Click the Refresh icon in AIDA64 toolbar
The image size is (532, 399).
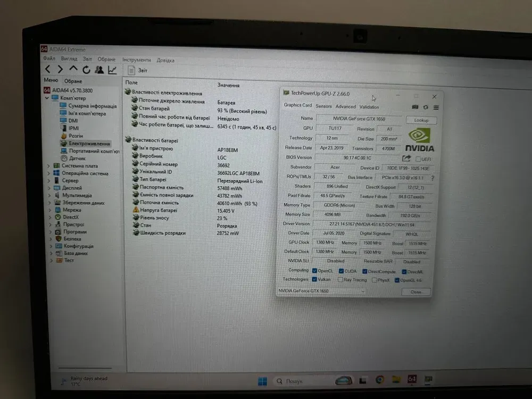point(86,70)
